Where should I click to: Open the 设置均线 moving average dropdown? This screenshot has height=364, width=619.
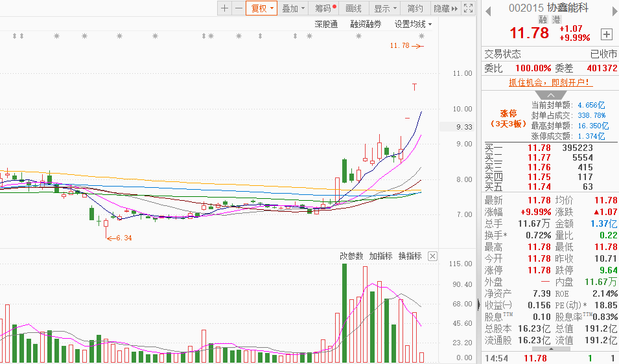click(413, 25)
